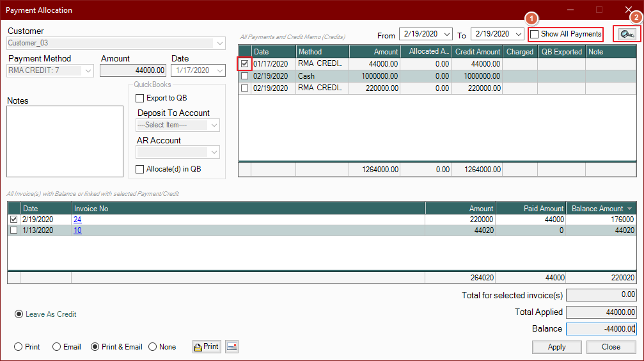
Task: Tick the Allocate(d) in QB checkbox
Action: [x=140, y=169]
